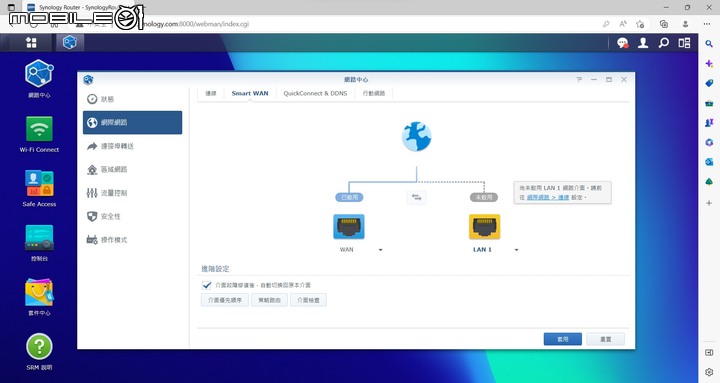Image resolution: width=720 pixels, height=383 pixels.
Task: Click the 介面檢查 button
Action: (308, 300)
